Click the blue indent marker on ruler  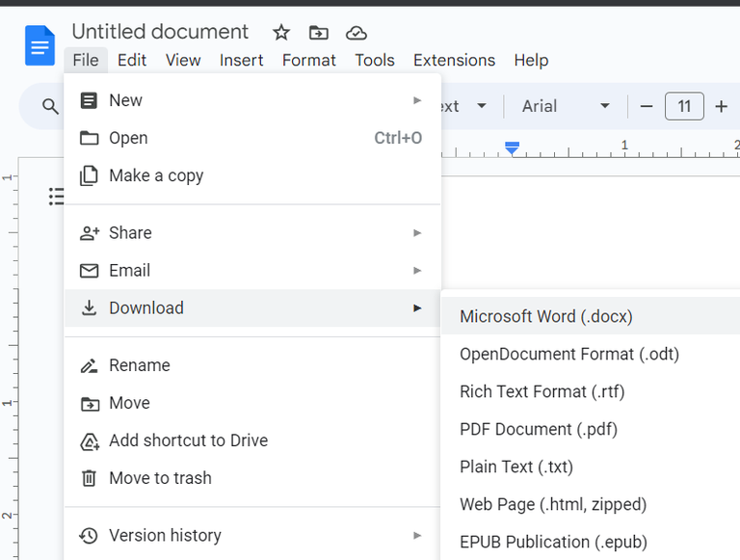point(513,147)
